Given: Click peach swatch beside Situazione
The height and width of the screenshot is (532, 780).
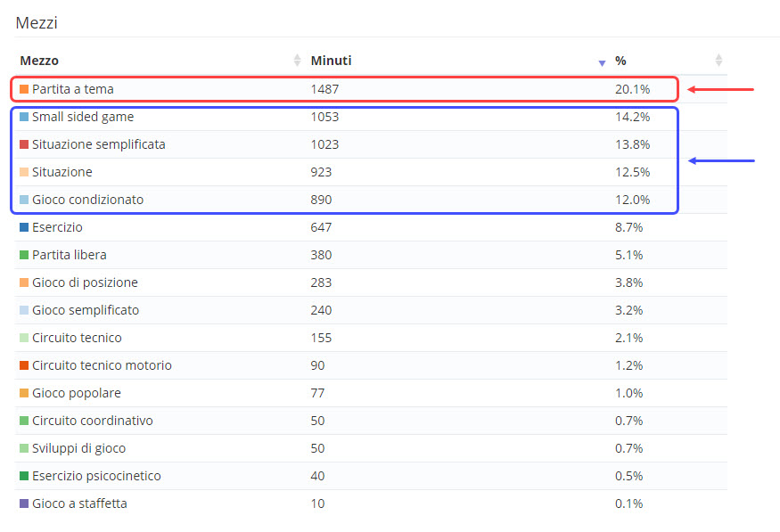Looking at the screenshot, I should 24,172.
